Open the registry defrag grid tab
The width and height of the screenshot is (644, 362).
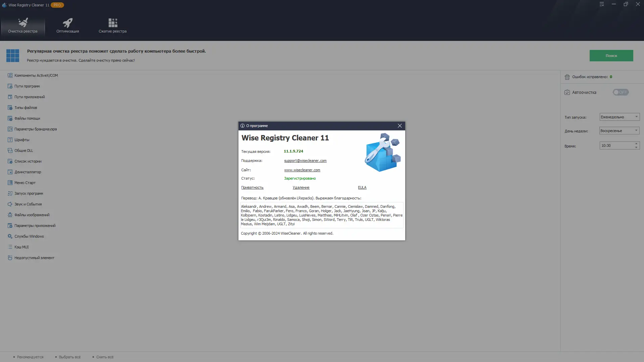click(x=112, y=25)
